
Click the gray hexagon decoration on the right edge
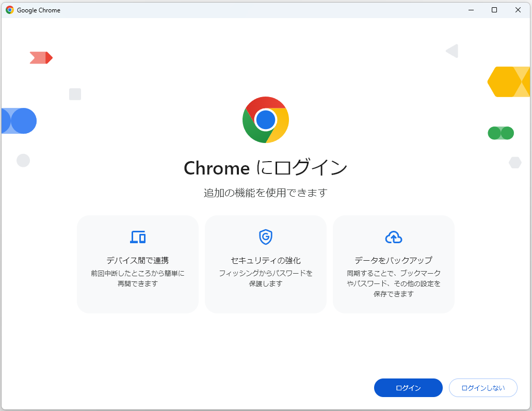515,162
